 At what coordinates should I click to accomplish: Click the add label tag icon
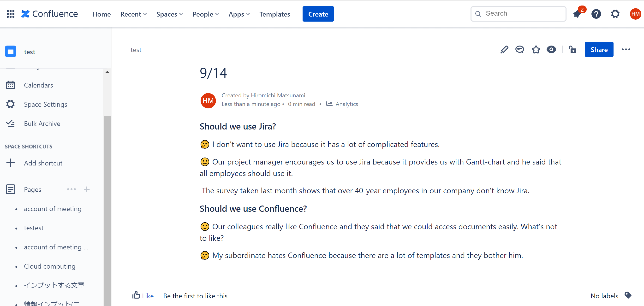click(x=628, y=295)
